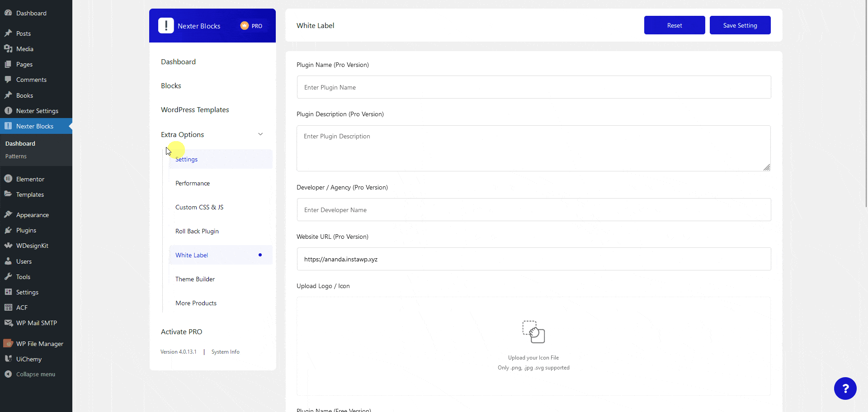Click the Elementor icon in admin sidebar

coord(8,179)
